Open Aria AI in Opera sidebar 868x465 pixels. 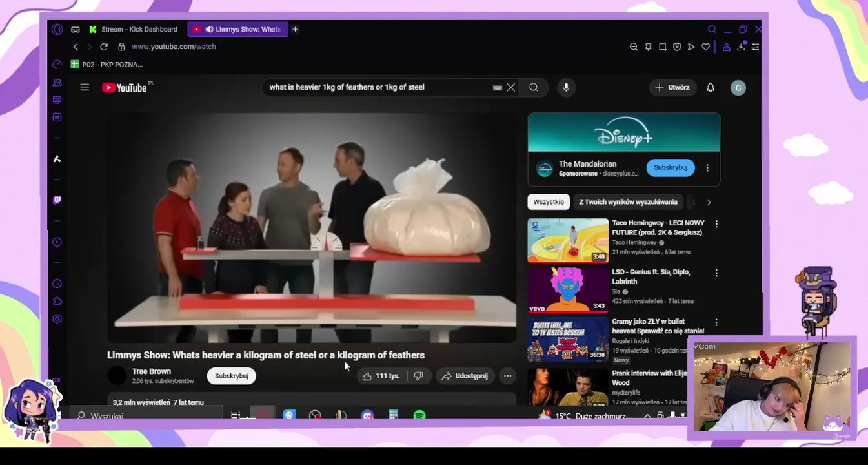(57, 159)
